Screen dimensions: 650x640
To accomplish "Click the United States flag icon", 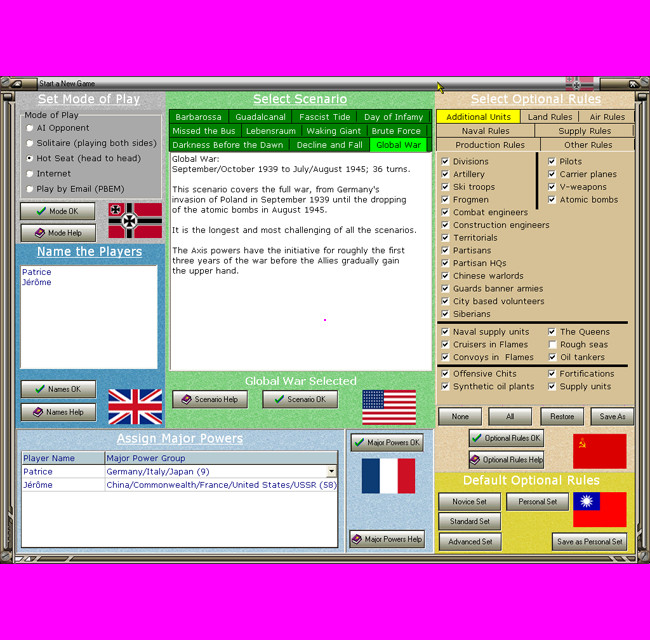I will click(389, 407).
